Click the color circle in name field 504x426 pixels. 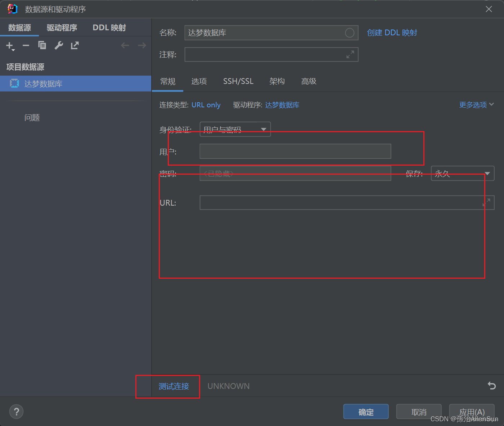[350, 33]
